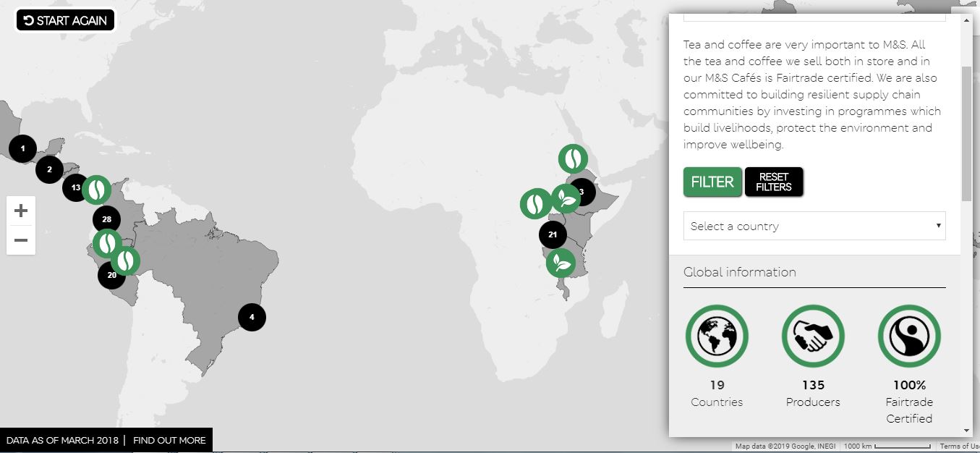The image size is (980, 453).
Task: Open the Select a country dropdown
Action: click(814, 226)
